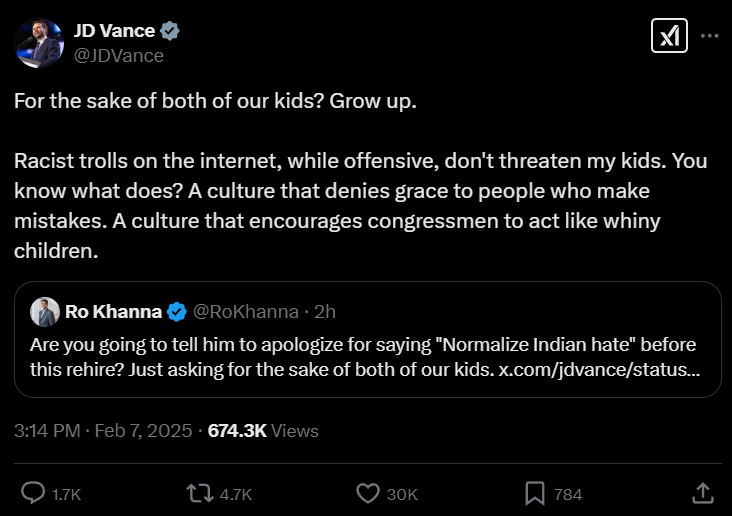
Task: Click the Grok icon on the post
Action: (x=668, y=36)
